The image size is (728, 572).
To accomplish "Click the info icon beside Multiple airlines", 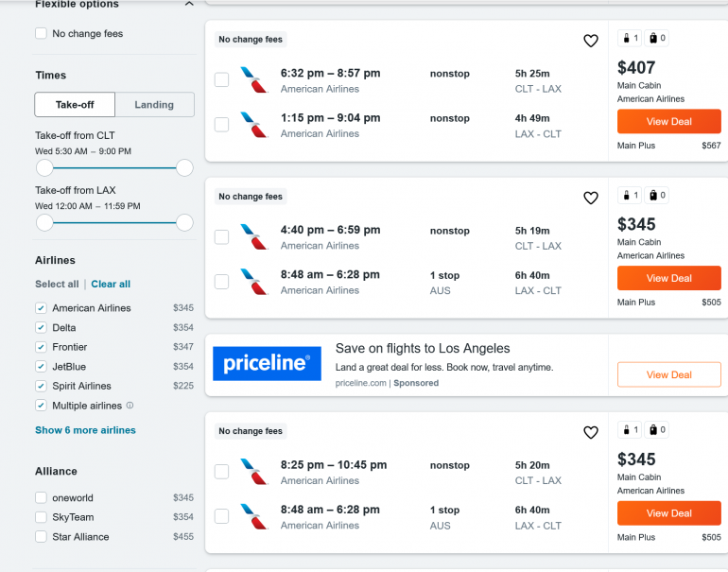I will (x=130, y=406).
